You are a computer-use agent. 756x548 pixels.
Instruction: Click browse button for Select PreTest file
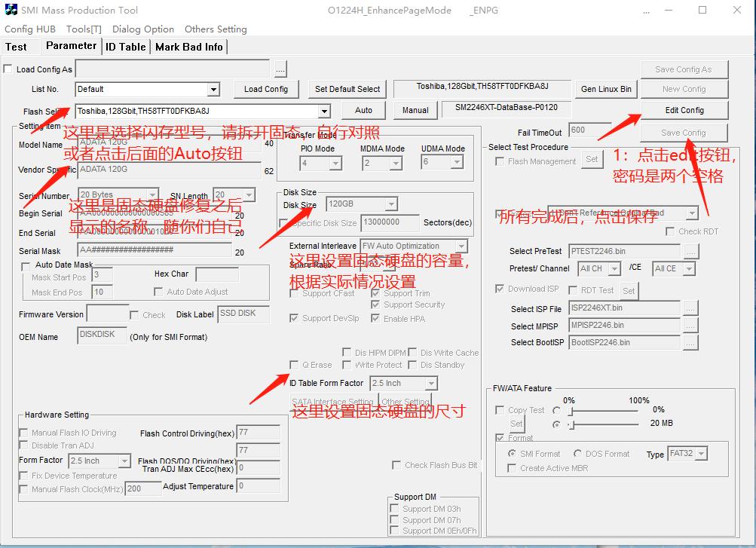coord(690,251)
